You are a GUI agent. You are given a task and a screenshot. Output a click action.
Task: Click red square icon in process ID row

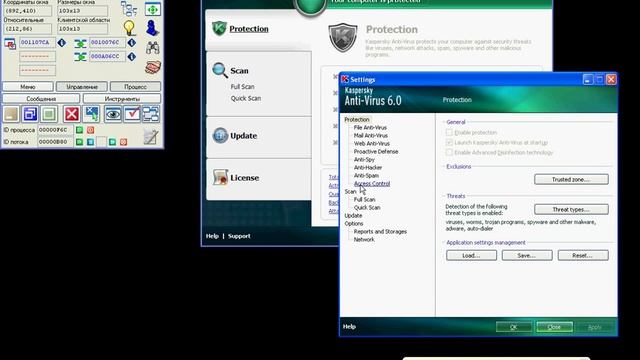point(91,130)
